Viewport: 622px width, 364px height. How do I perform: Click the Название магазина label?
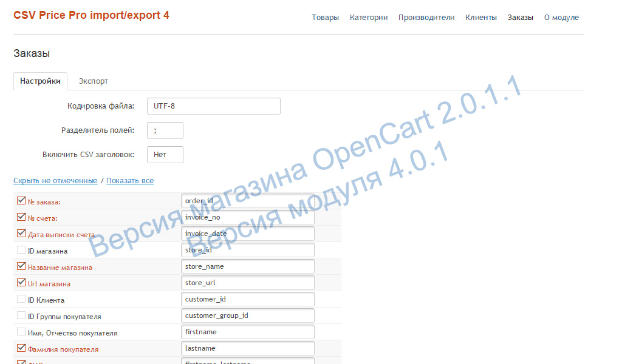[x=60, y=268]
